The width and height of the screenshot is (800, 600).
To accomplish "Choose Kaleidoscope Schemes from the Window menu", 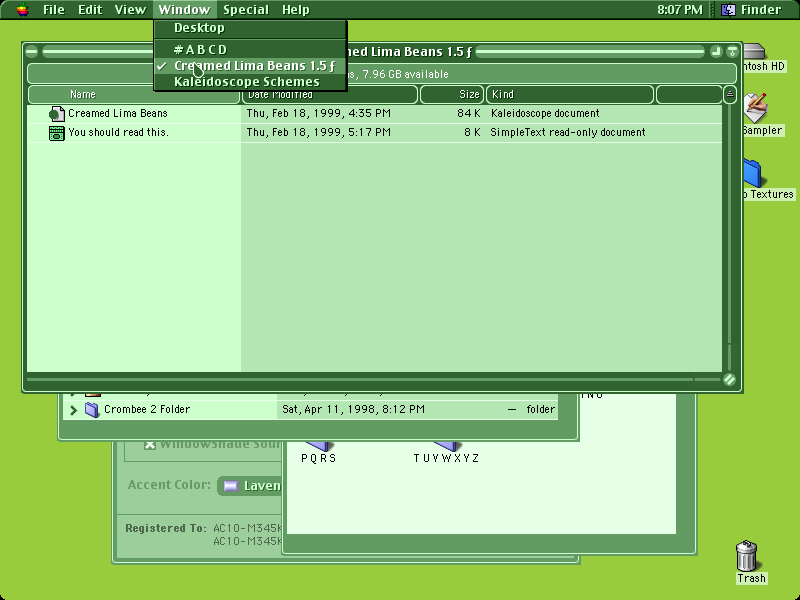I will [x=251, y=82].
